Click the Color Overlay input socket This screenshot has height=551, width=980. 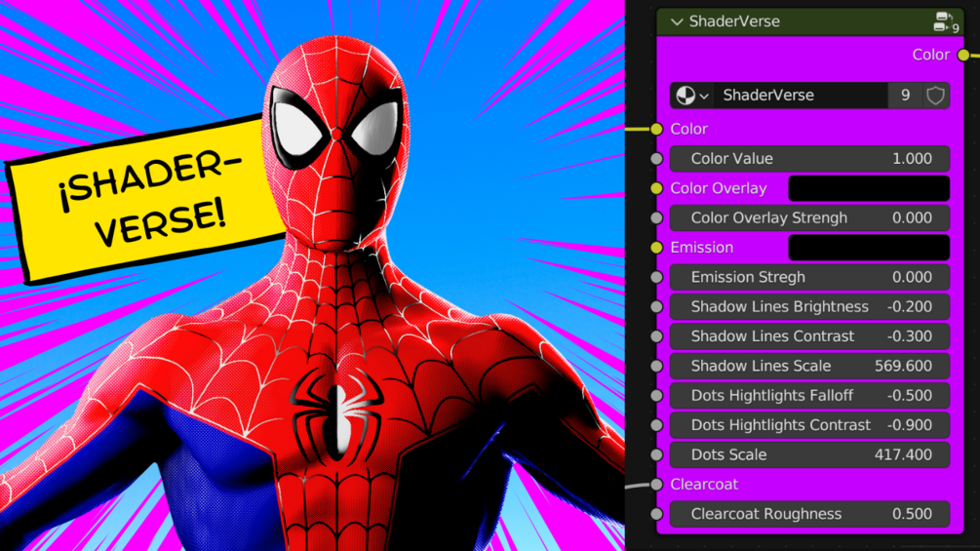[656, 188]
